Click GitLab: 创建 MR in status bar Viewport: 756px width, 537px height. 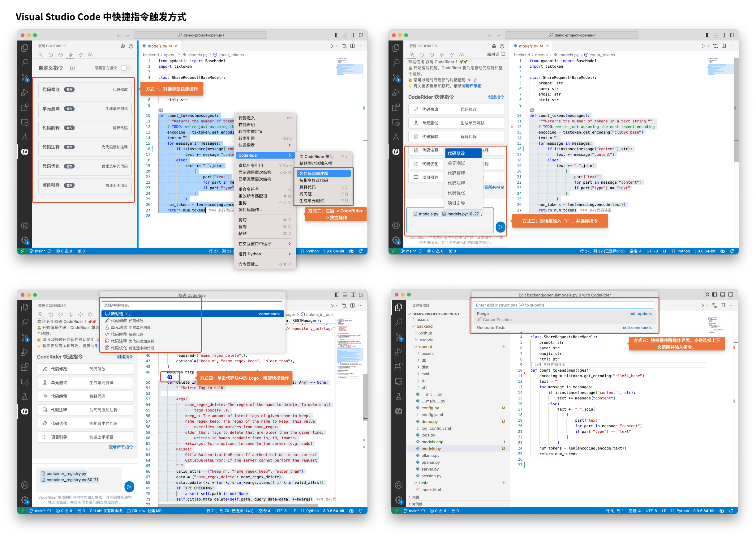(144, 511)
